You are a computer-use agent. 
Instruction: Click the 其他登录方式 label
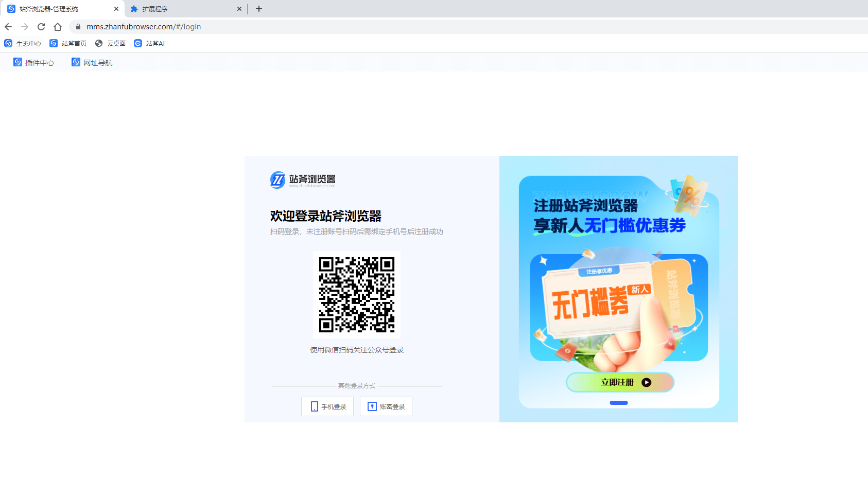(357, 386)
